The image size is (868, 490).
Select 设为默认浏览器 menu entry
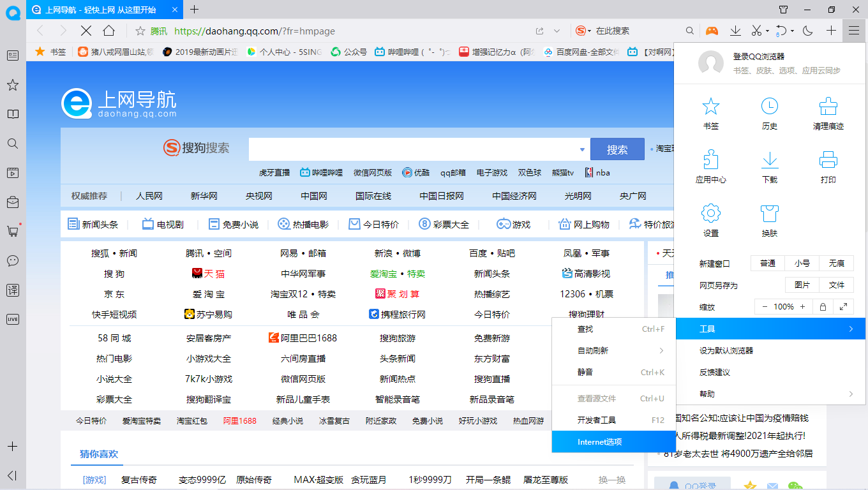(x=770, y=350)
